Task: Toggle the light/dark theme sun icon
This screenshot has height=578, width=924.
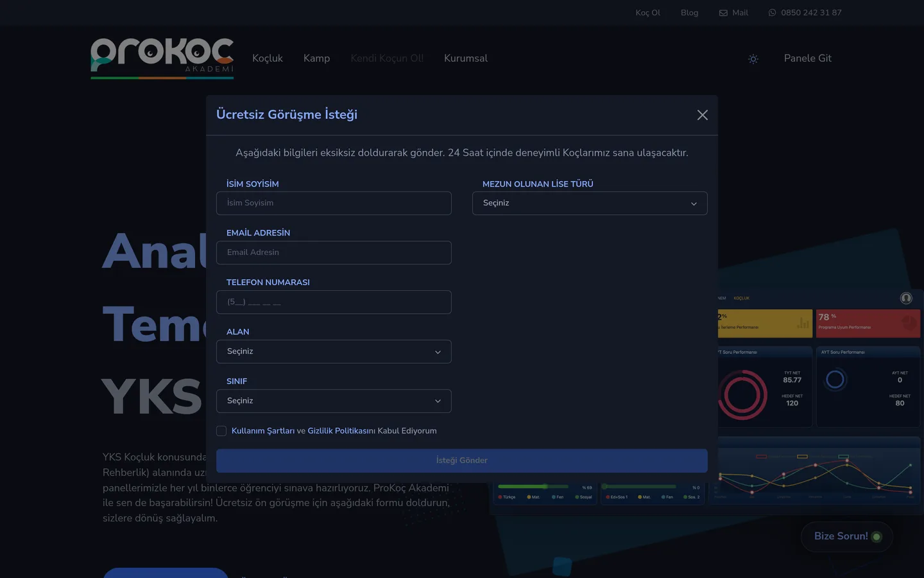Action: (x=753, y=58)
